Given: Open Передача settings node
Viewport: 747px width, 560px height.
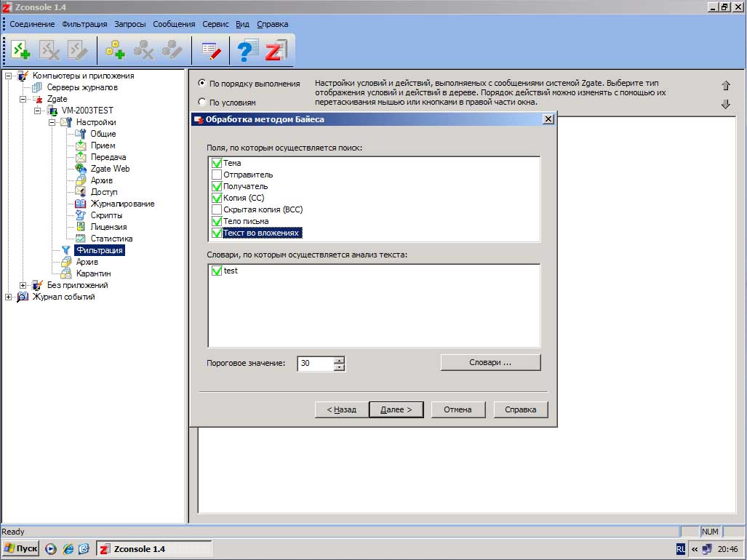Looking at the screenshot, I should 108,157.
